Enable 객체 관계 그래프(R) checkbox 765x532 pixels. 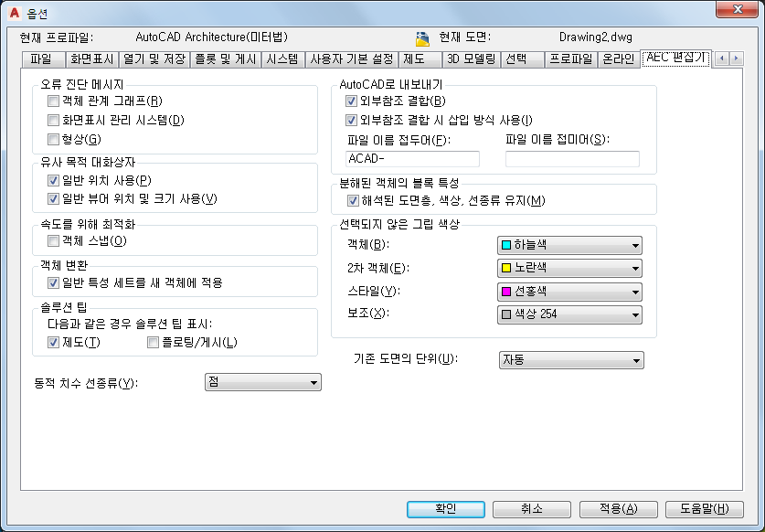click(x=53, y=101)
